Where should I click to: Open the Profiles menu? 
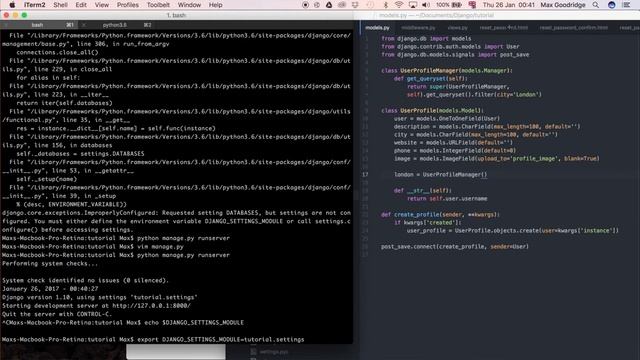tap(128, 5)
